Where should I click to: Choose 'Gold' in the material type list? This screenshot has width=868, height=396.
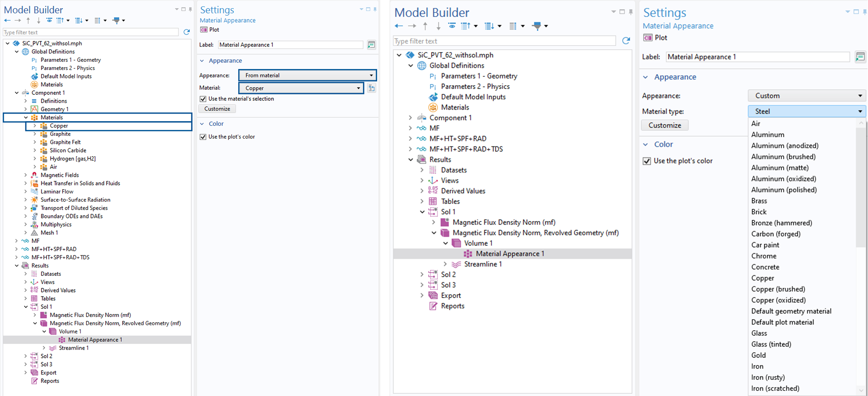(x=758, y=355)
